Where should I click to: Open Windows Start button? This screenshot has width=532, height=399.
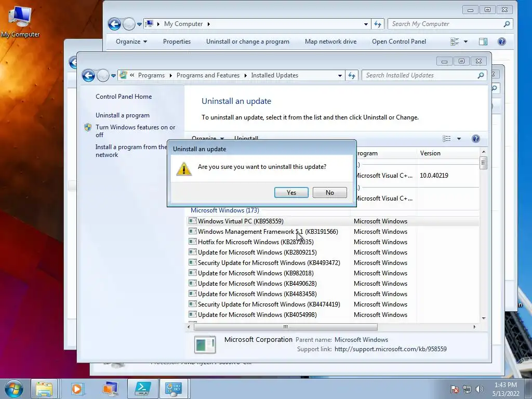pos(14,389)
